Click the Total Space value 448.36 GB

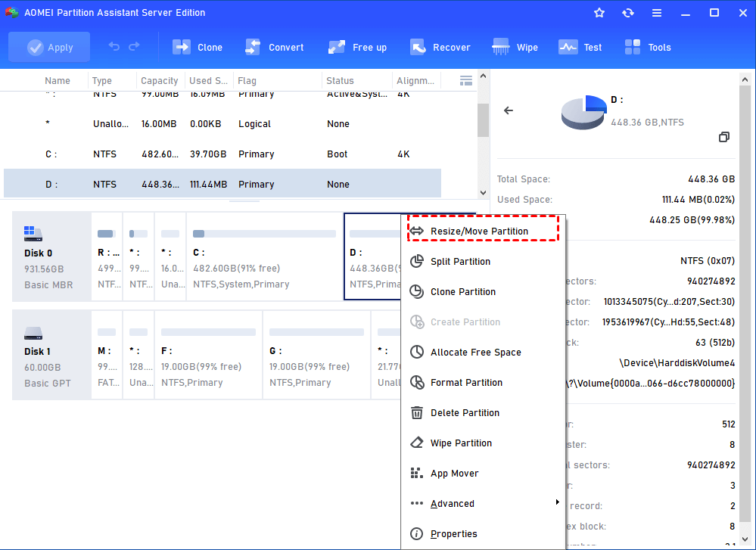711,179
